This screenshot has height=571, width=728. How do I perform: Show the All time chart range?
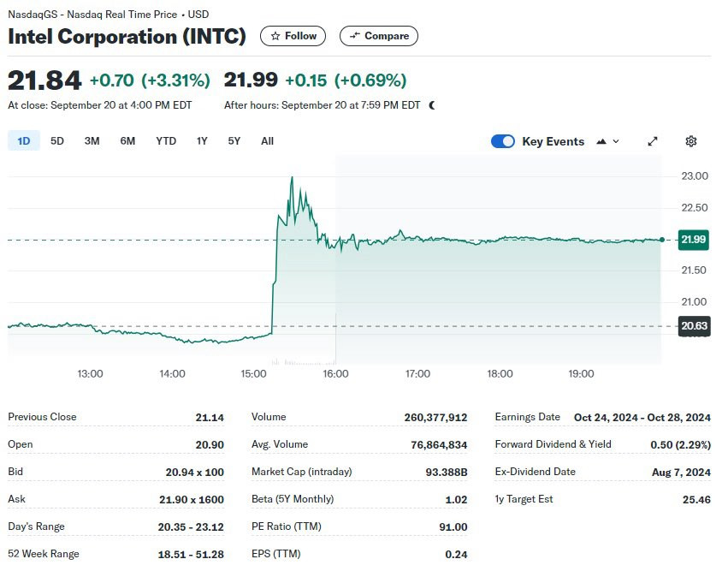[x=267, y=140]
